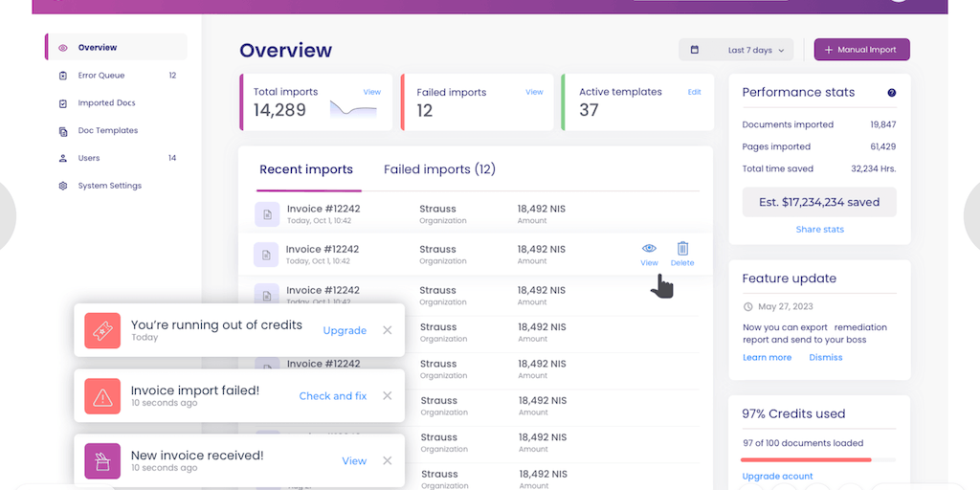Click the Total imports value 14,289
Viewport: 980px width, 490px height.
[x=279, y=110]
